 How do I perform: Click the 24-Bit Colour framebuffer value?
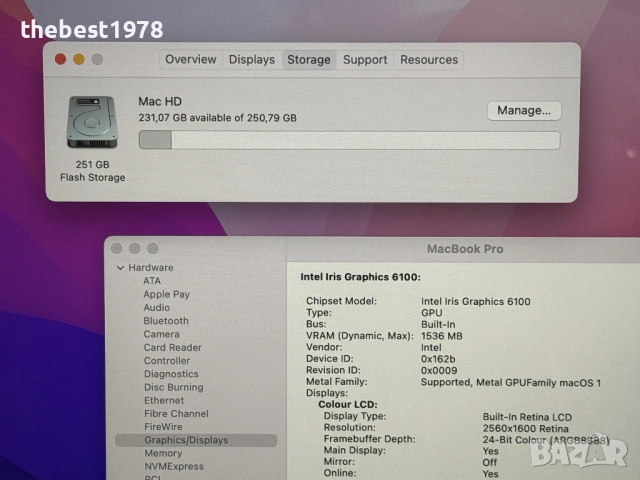point(546,440)
